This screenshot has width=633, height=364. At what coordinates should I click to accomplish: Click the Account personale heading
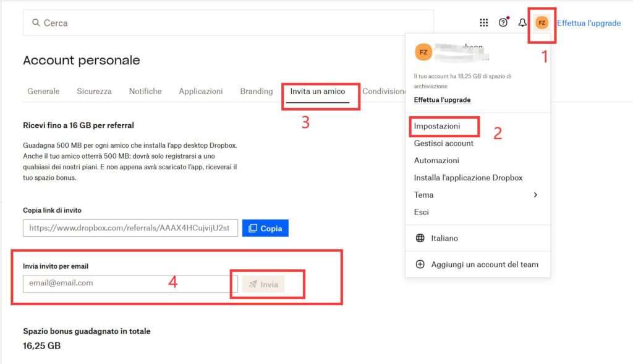(81, 60)
